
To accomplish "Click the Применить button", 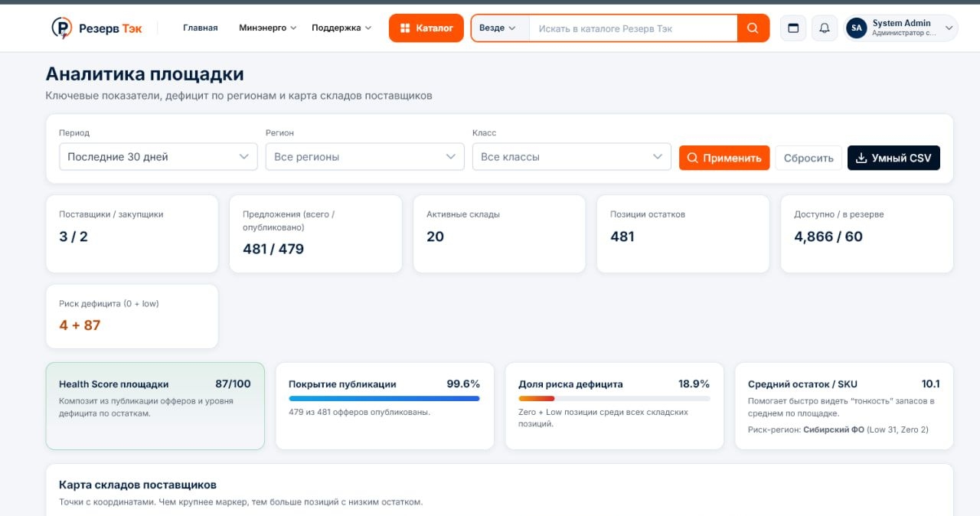I will click(724, 158).
